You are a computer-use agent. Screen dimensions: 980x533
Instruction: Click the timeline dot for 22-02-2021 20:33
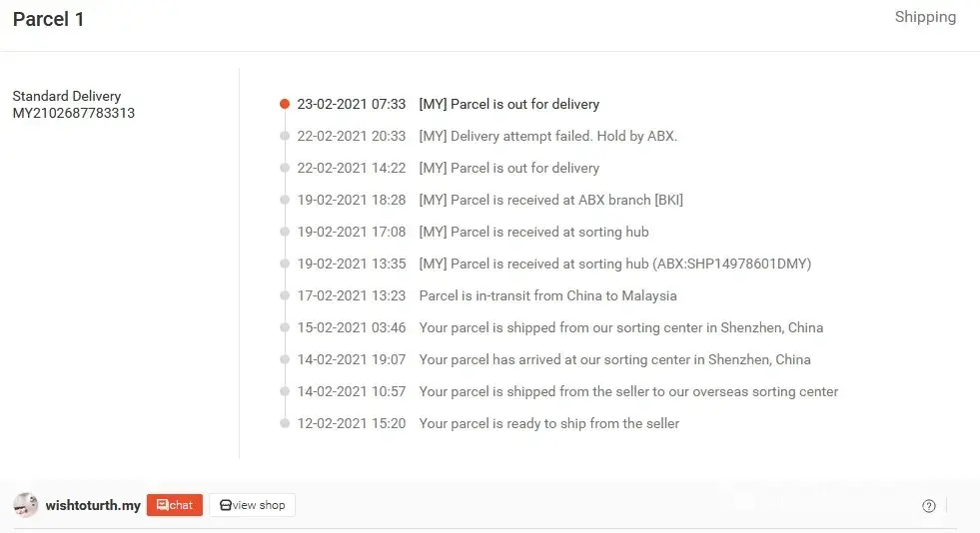285,136
